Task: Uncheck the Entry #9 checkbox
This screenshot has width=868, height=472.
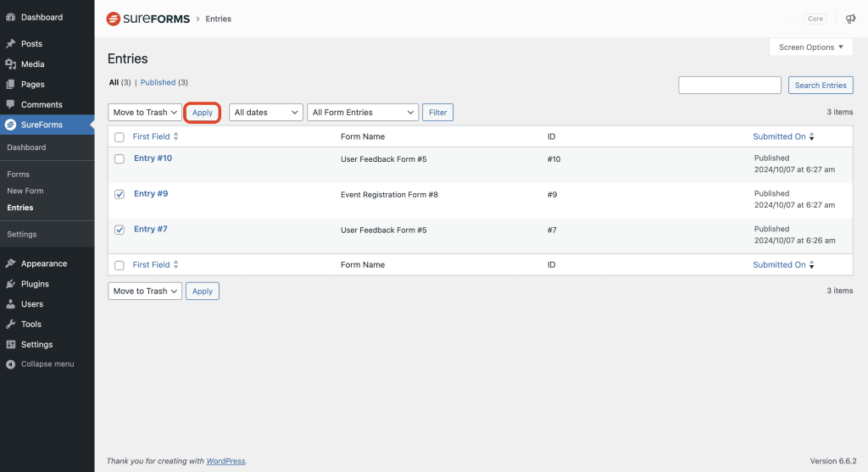Action: click(x=120, y=194)
